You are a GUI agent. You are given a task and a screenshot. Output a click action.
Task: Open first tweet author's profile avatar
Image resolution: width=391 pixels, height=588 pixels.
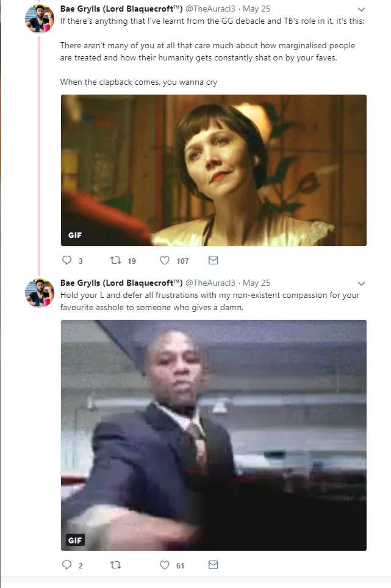tap(40, 19)
